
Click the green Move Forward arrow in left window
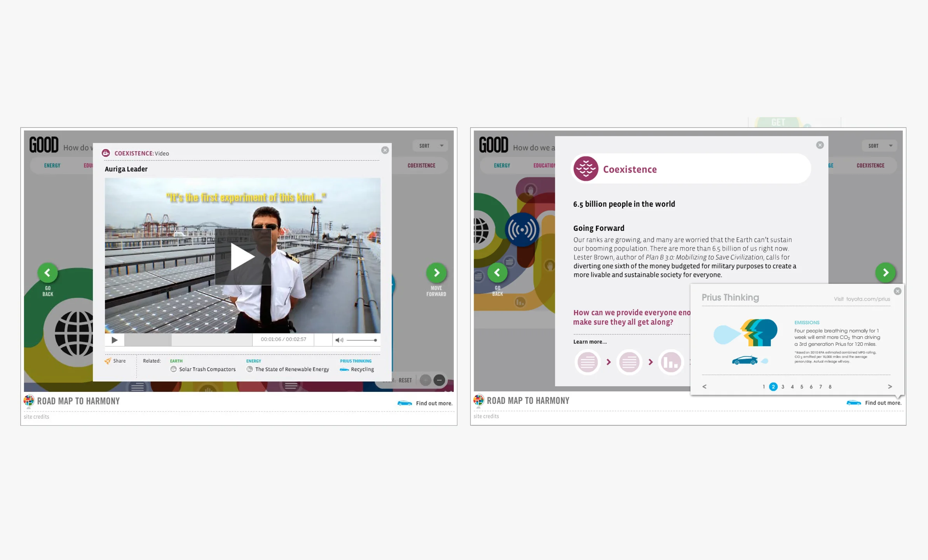tap(436, 273)
